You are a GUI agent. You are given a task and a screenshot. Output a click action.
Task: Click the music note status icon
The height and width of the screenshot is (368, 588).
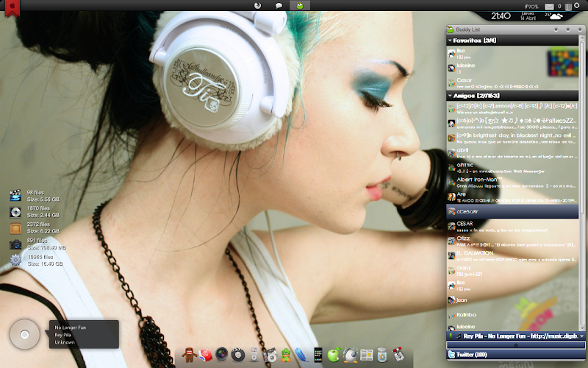(458, 336)
